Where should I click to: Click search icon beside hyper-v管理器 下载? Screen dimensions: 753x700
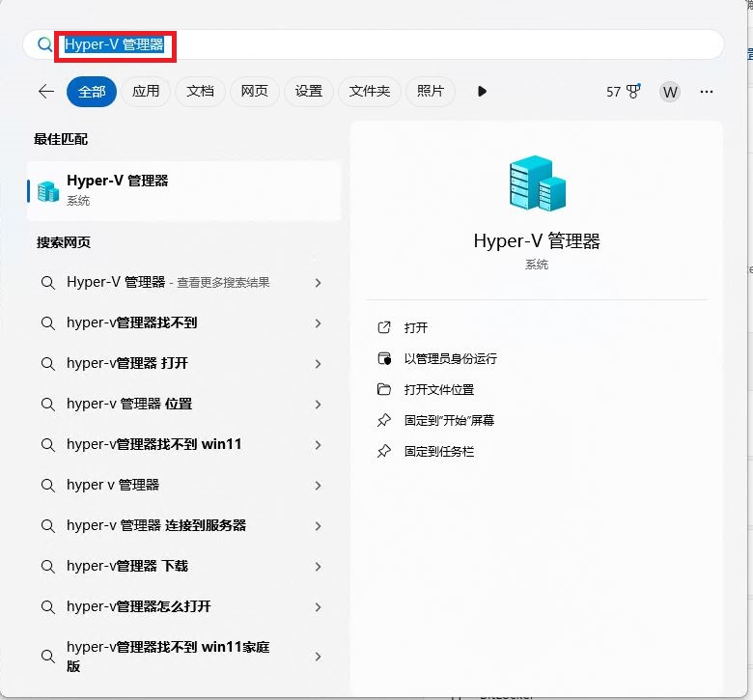pos(48,567)
